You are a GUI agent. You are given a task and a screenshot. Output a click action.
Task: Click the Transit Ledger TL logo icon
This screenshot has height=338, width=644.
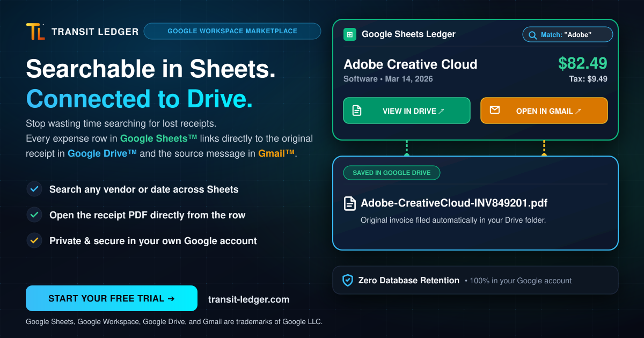(x=35, y=32)
